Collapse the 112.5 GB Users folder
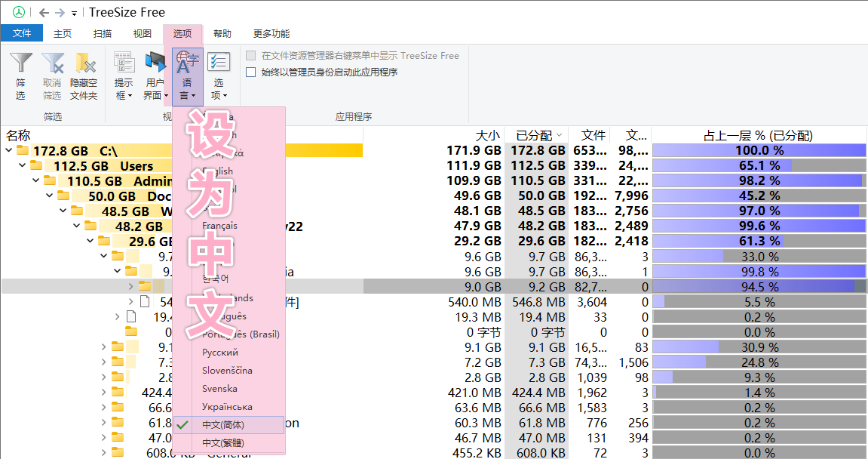Viewport: 868px width, 459px height. [22, 165]
